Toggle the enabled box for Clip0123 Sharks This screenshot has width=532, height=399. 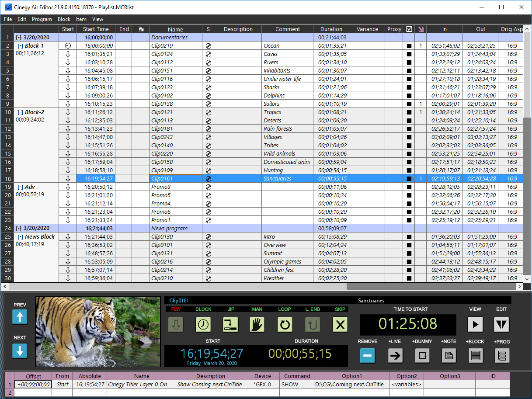[x=409, y=87]
